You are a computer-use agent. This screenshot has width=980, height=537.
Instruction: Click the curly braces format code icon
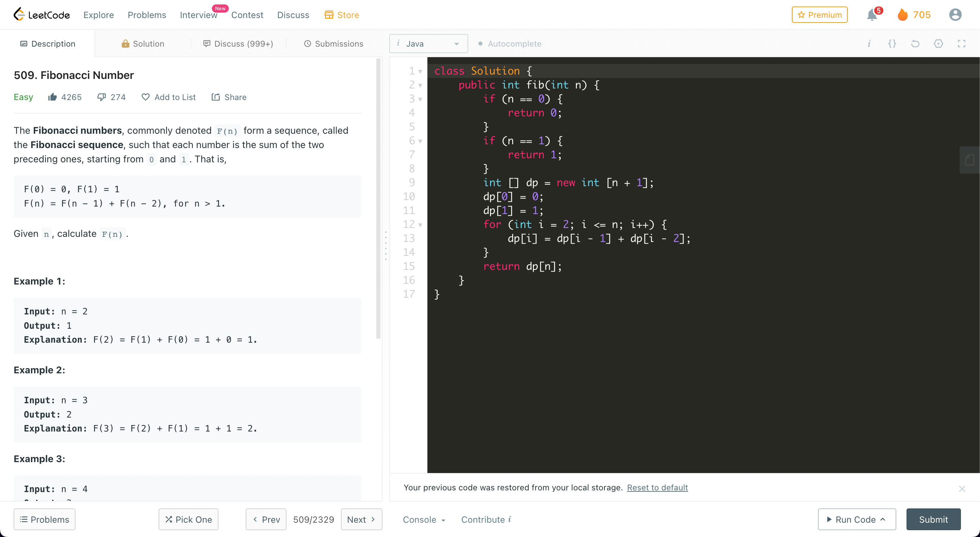(x=892, y=44)
